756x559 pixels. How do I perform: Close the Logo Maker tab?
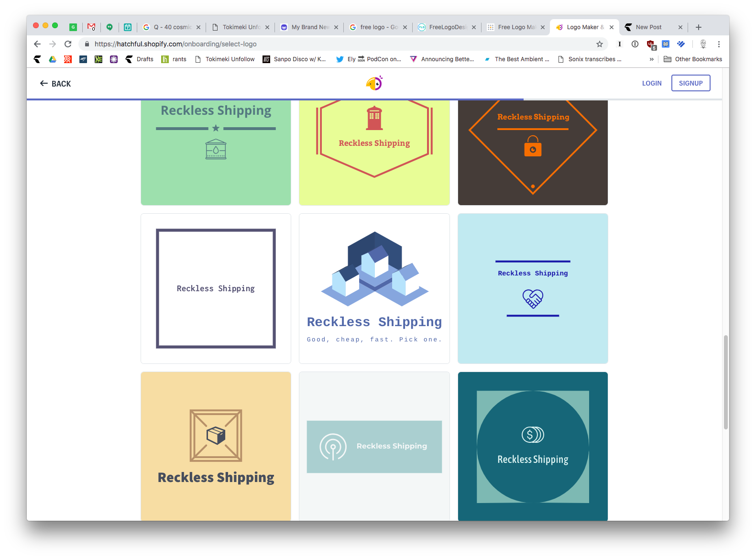pos(612,27)
